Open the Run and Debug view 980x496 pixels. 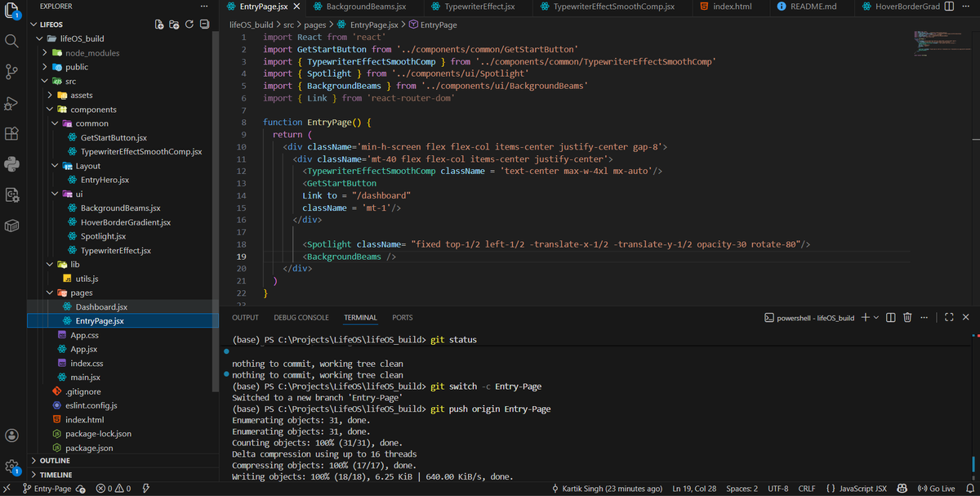click(x=11, y=103)
